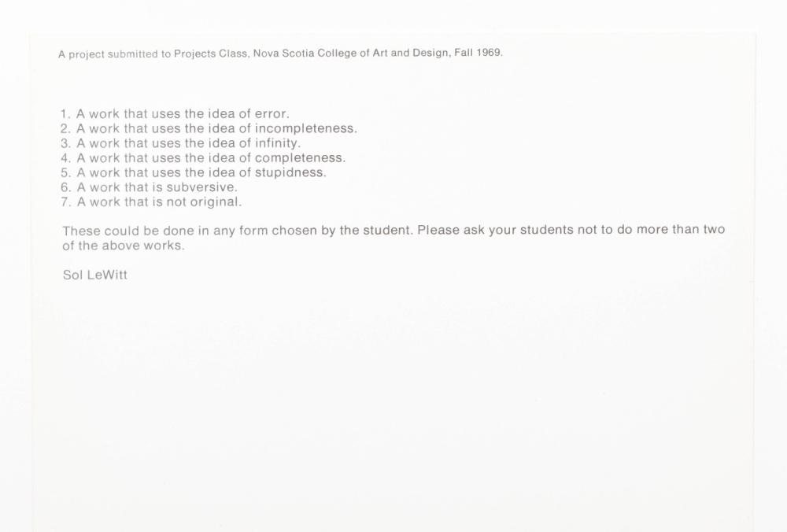
Task: Click the signature "Sol LeWitt"
Action: [94, 275]
